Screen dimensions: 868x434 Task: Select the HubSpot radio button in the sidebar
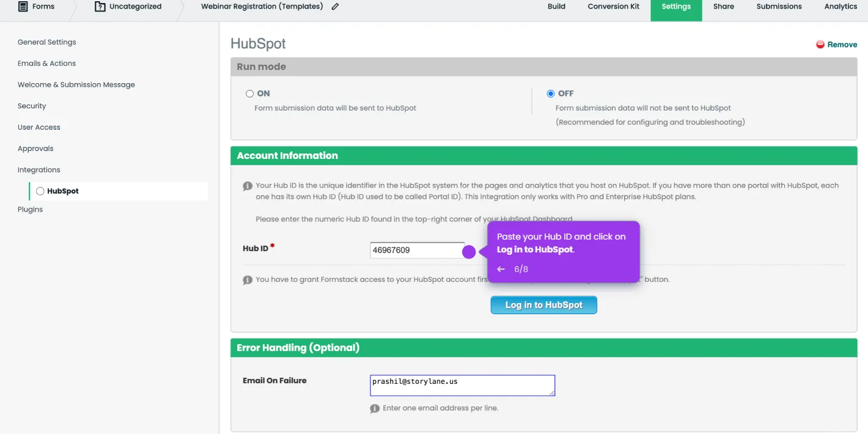(40, 191)
